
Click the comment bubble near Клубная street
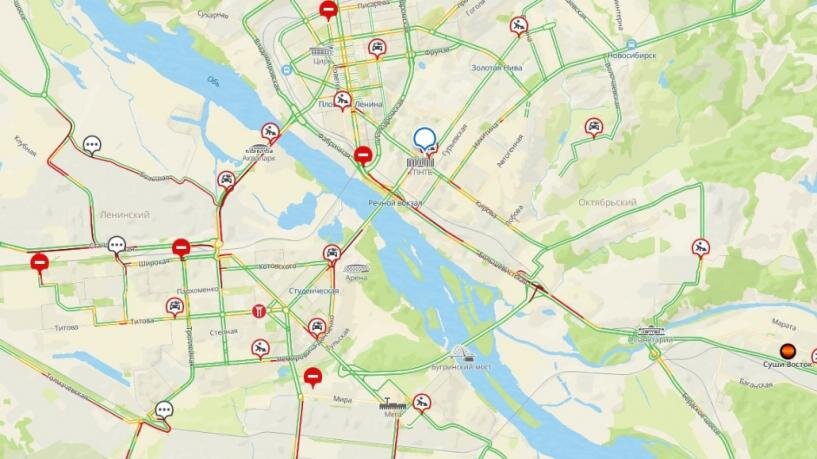(92, 144)
